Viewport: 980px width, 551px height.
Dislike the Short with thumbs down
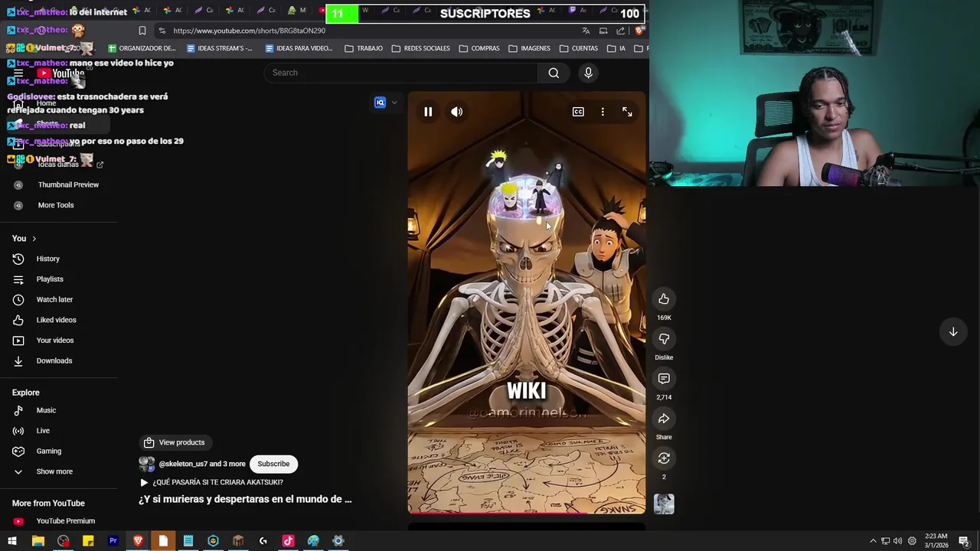664,339
